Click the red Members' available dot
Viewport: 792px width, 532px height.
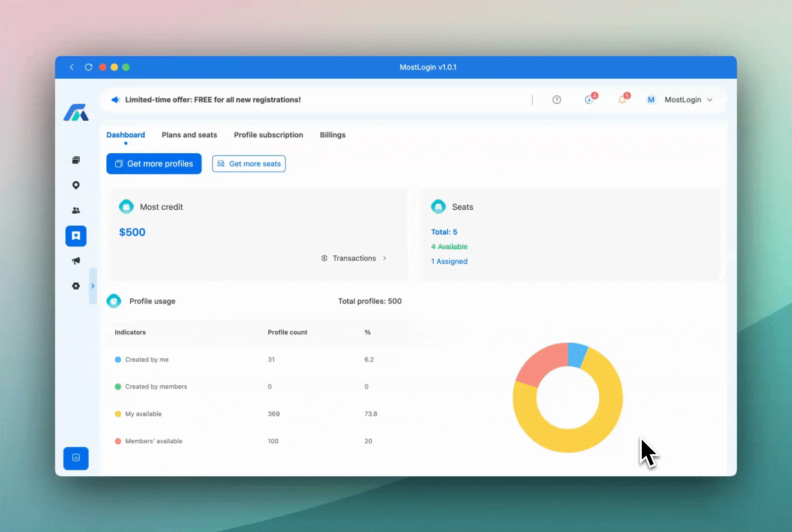118,441
